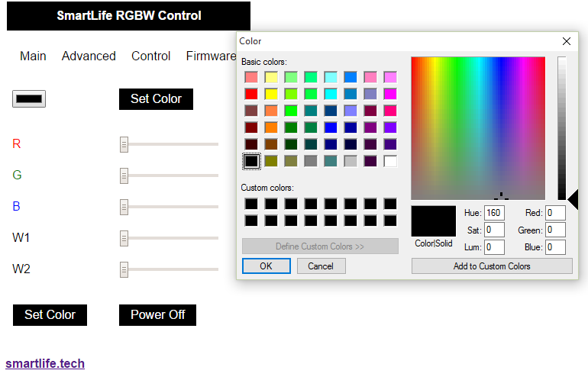Select bright orange swatch in fourth row
The image size is (588, 380).
tap(271, 127)
